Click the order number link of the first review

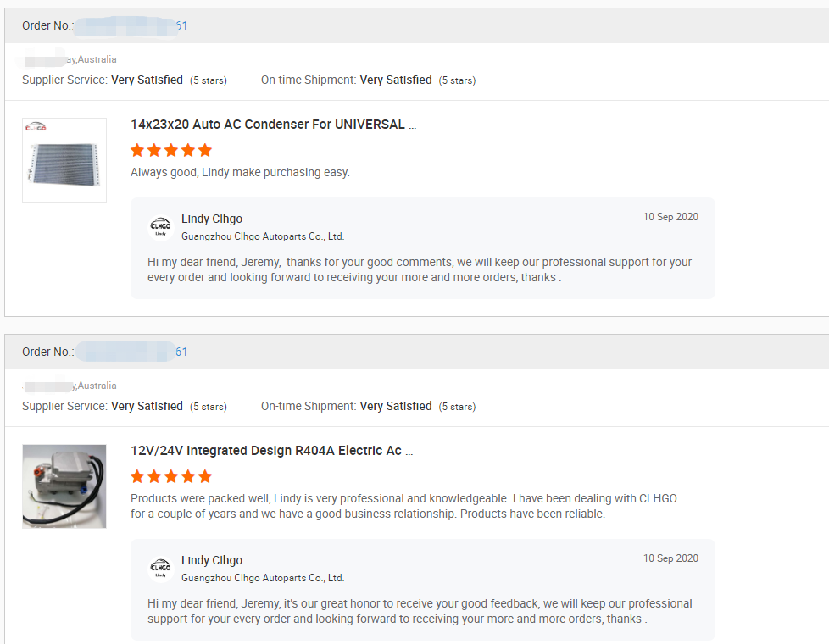[131, 25]
